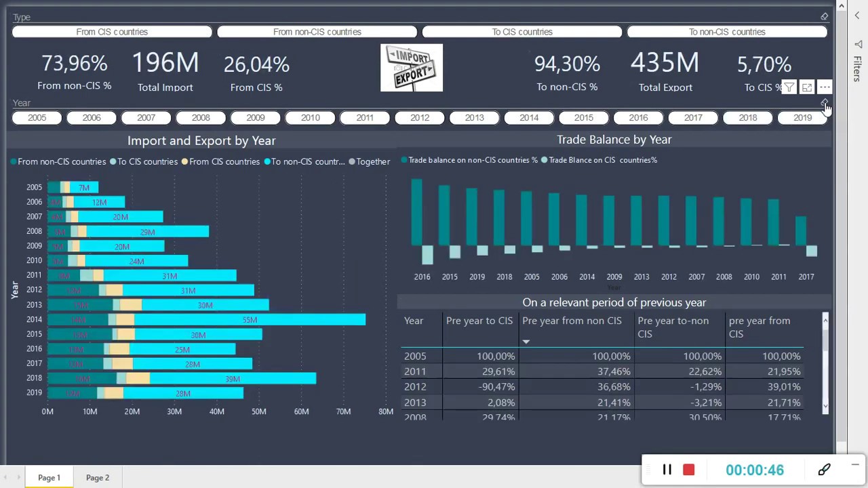Filter by To CIS countries
868x488 pixels.
pos(522,32)
